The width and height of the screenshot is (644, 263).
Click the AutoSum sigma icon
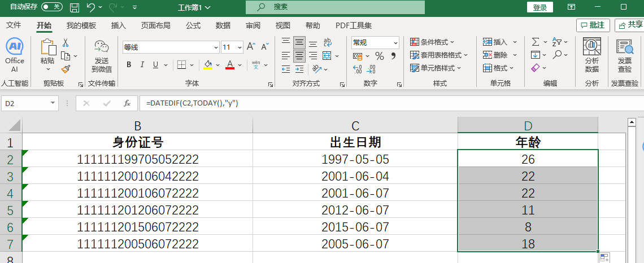[536, 42]
